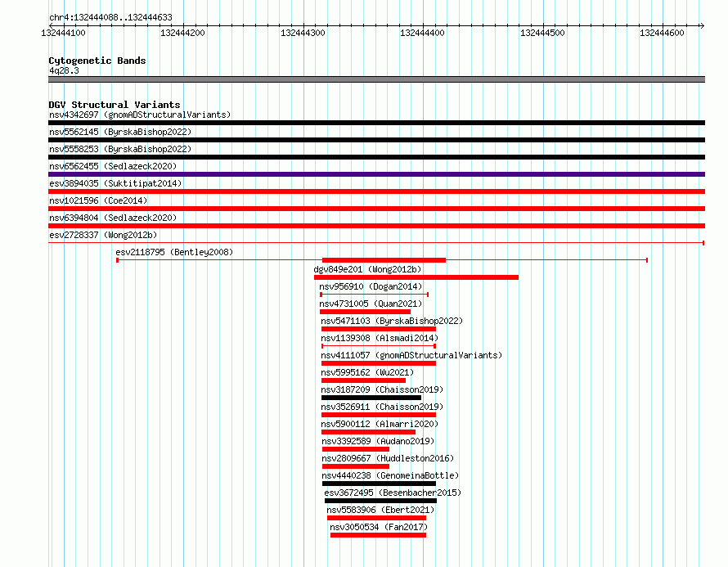728x567 pixels.
Task: Click nsv2809667 Huddleston2016 label
Action: 388,458
